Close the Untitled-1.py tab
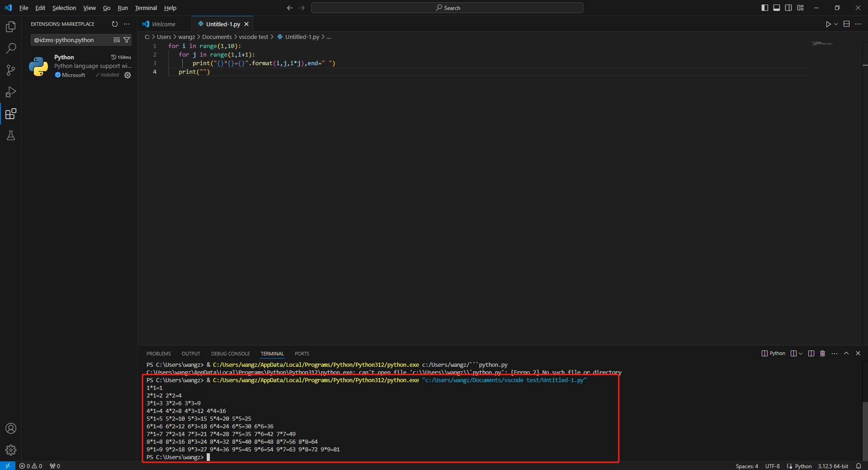 247,24
